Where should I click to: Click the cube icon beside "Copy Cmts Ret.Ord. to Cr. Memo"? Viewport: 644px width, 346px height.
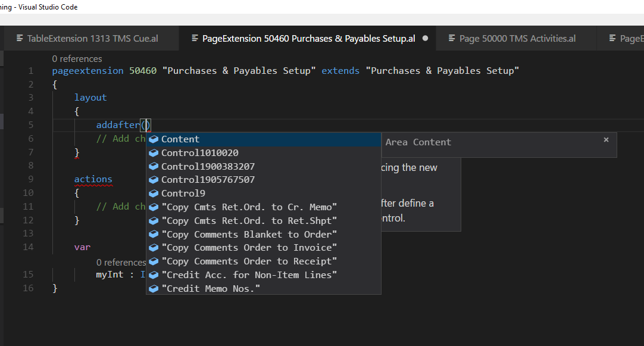click(x=154, y=207)
